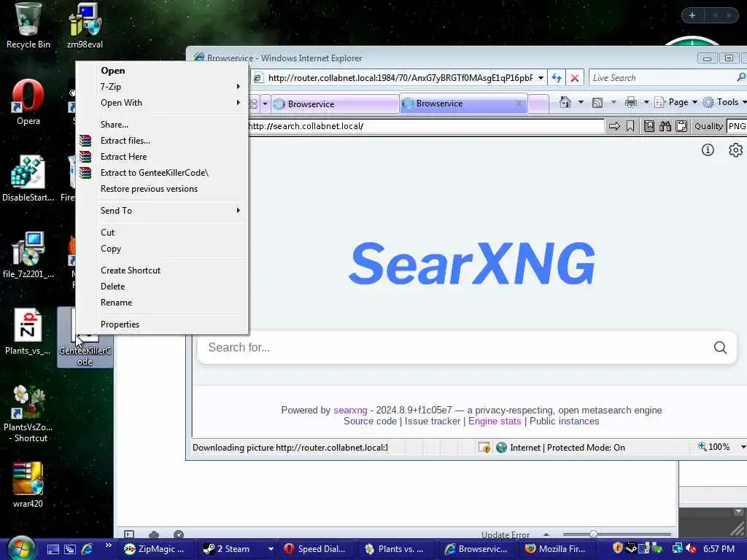747x560 pixels.
Task: Click the Mozilla Firefox taskbar button
Action: point(556,549)
